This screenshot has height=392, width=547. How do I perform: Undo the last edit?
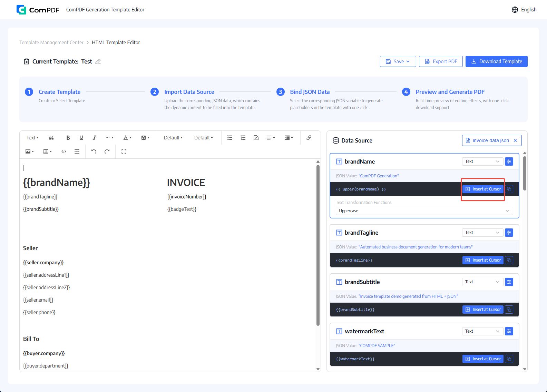(x=94, y=151)
